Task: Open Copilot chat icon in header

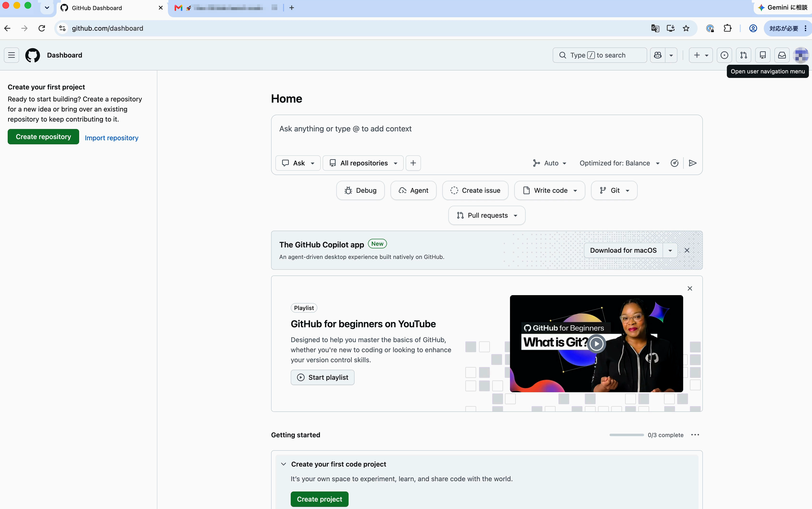Action: click(x=658, y=55)
